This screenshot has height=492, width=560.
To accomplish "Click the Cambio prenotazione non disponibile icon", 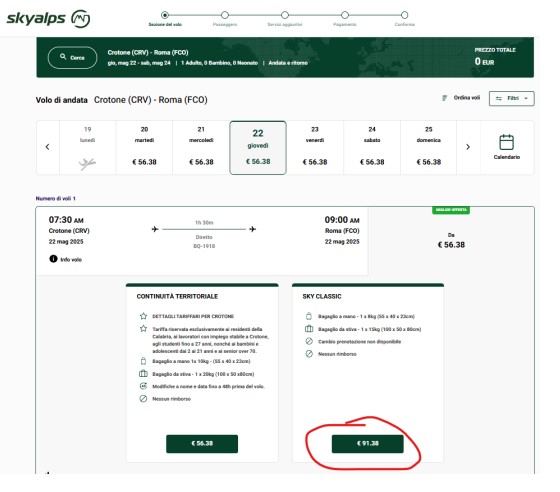I will [309, 341].
